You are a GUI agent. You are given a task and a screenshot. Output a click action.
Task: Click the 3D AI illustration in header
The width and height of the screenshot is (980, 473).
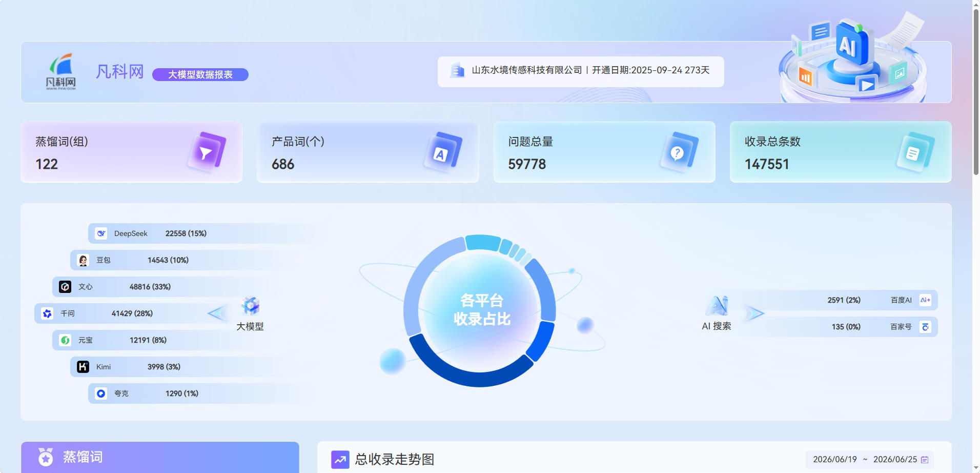point(853,56)
